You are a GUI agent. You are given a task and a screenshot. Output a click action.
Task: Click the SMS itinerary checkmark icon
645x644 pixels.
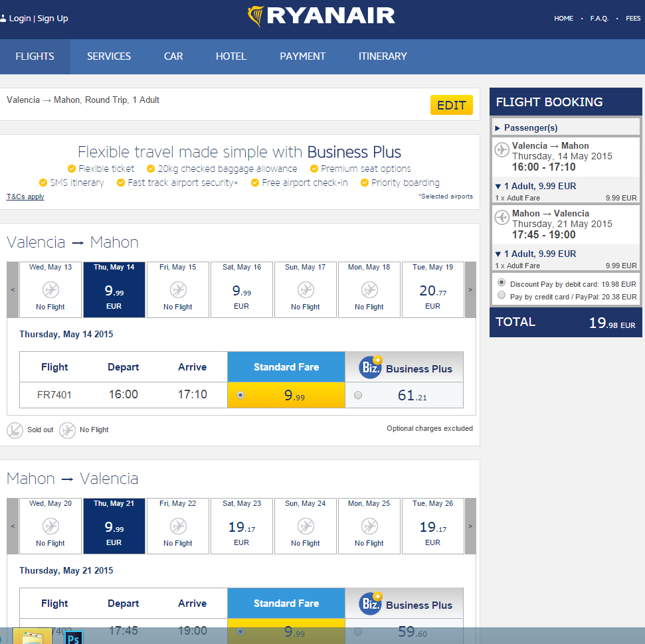[43, 183]
